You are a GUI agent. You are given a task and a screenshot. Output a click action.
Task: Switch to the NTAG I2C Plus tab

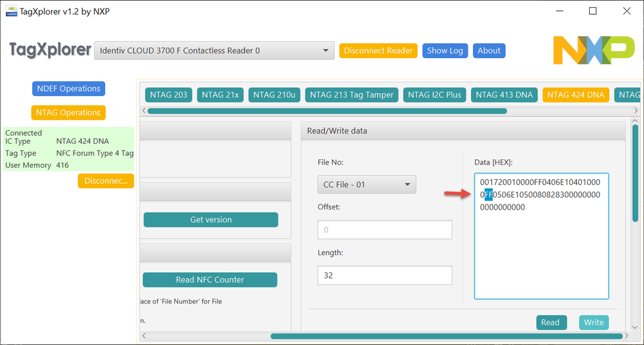pos(434,95)
